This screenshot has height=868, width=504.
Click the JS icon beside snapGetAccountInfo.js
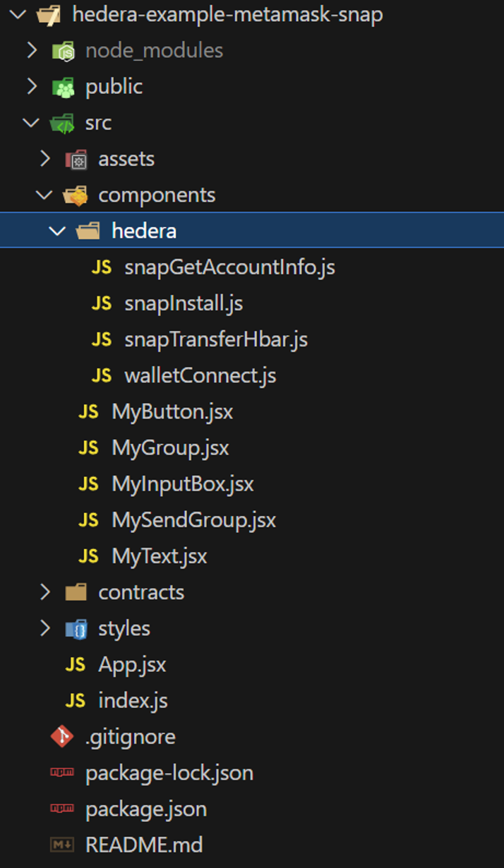click(102, 267)
